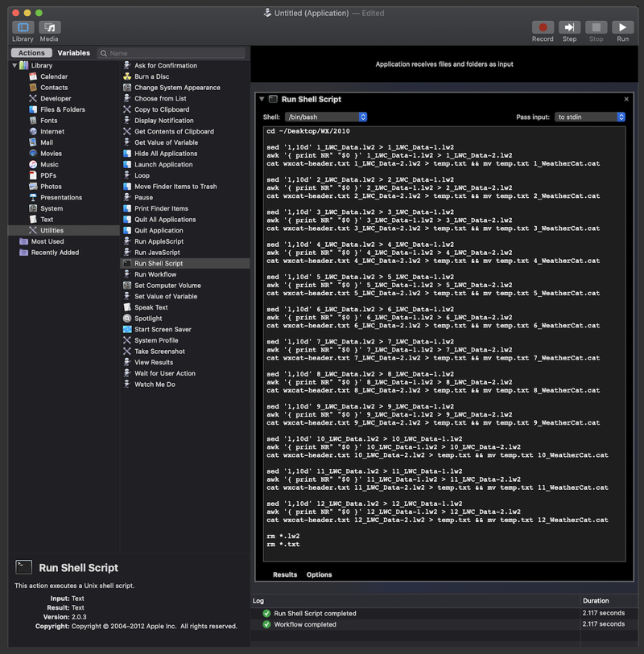Image resolution: width=644 pixels, height=654 pixels.
Task: Click inside the shell script text area
Action: (444, 344)
